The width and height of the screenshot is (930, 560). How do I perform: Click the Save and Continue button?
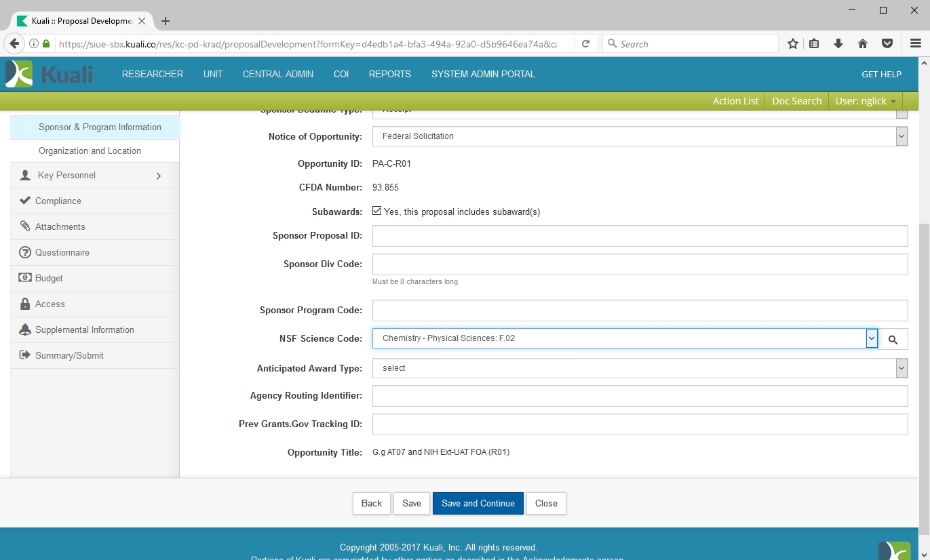478,503
